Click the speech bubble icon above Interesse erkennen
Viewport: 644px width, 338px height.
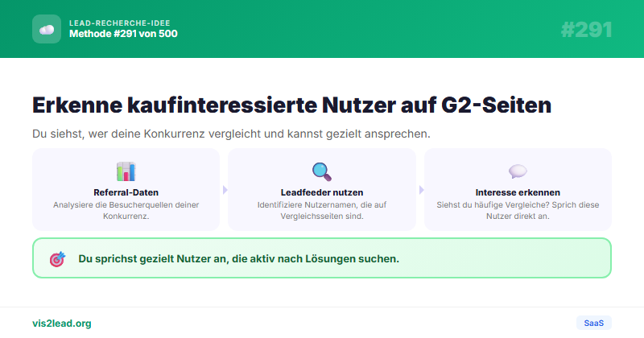[x=518, y=171]
